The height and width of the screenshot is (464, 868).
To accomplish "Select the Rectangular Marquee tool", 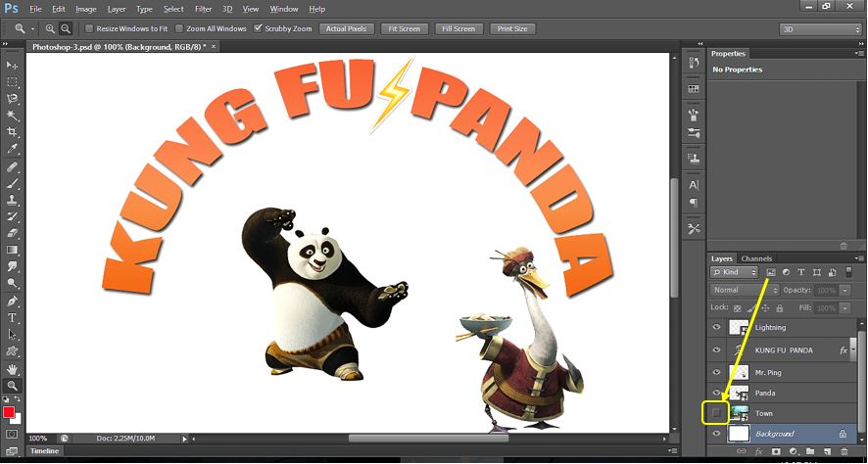I will click(x=12, y=82).
